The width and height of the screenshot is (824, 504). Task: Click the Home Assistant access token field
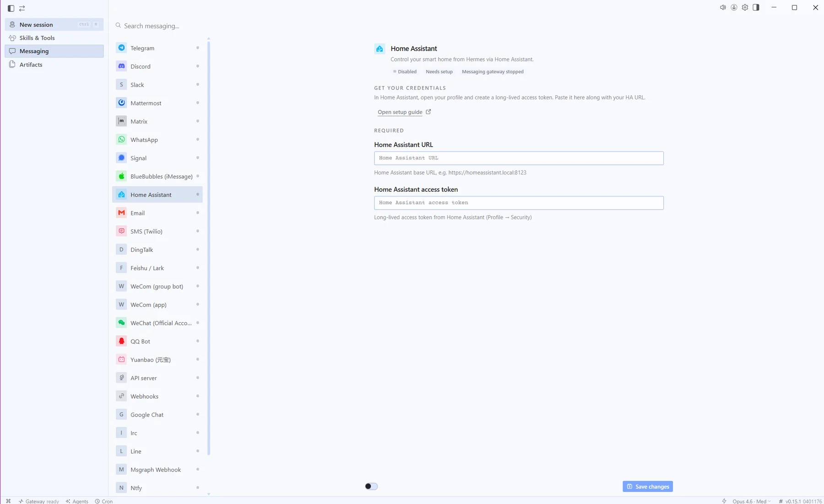click(x=519, y=203)
